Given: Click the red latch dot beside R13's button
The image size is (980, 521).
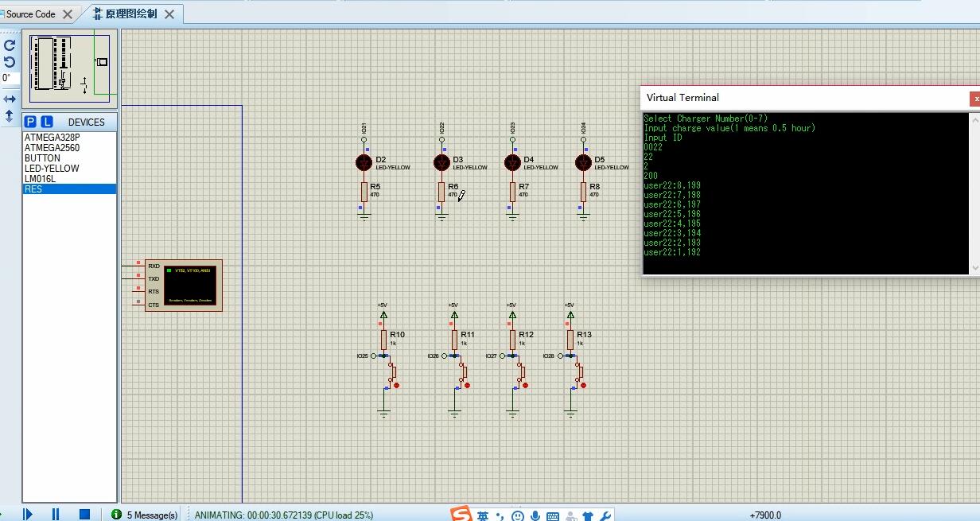Looking at the screenshot, I should click(583, 385).
